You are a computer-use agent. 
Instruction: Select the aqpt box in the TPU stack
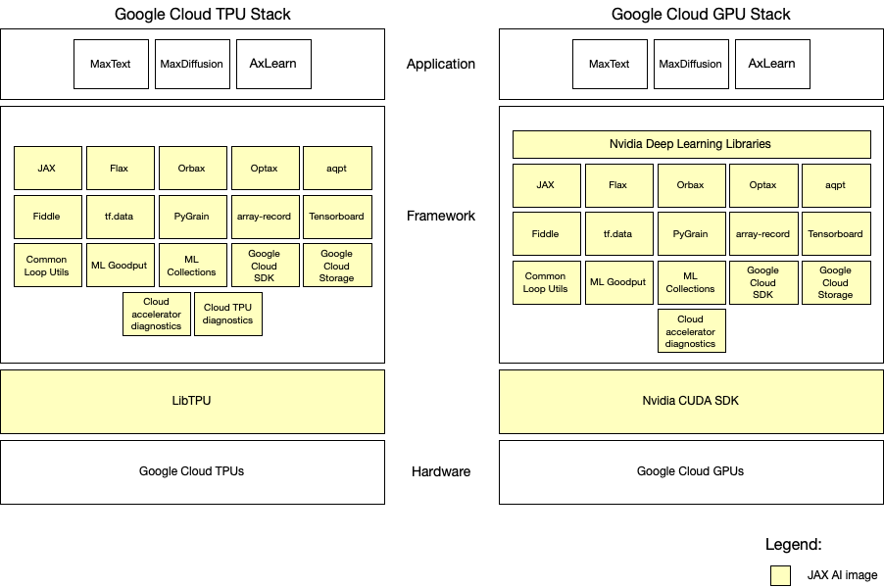coord(337,168)
